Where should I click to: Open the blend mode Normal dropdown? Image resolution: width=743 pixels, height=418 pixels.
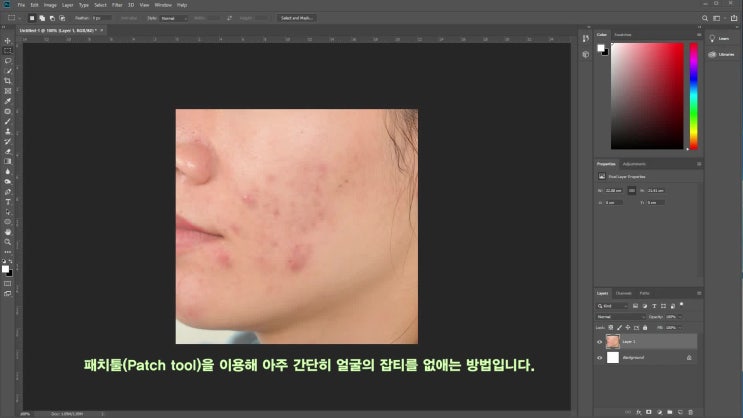(x=620, y=316)
